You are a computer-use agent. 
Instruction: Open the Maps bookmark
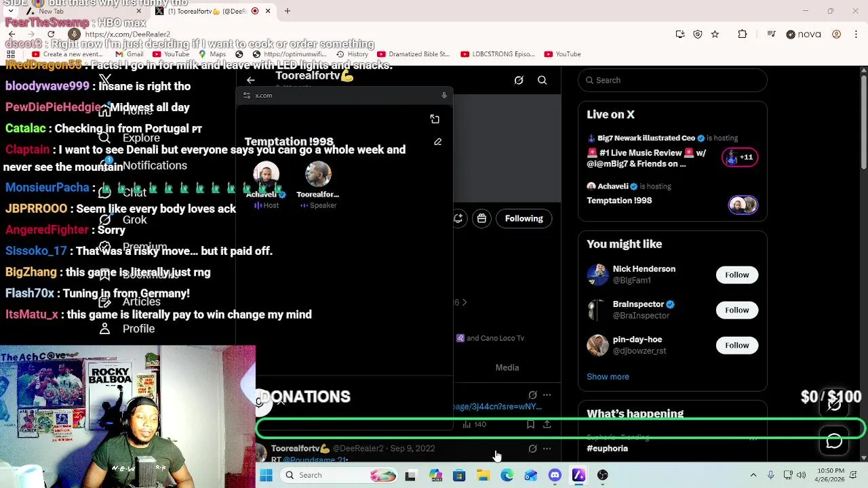click(x=212, y=54)
